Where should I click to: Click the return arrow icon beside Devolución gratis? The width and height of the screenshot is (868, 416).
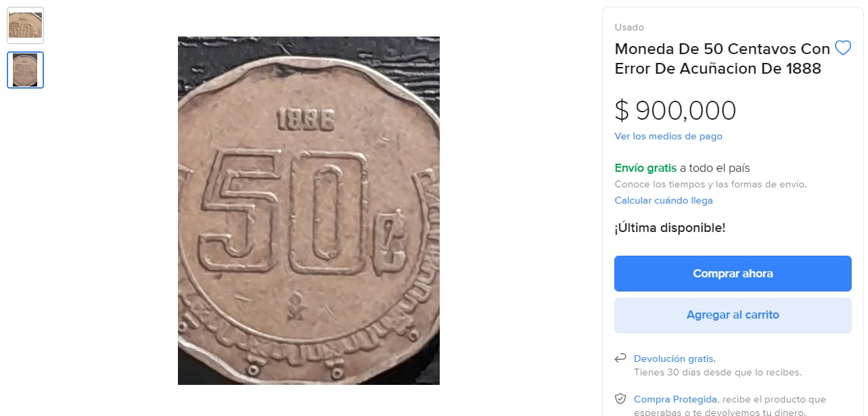point(620,357)
